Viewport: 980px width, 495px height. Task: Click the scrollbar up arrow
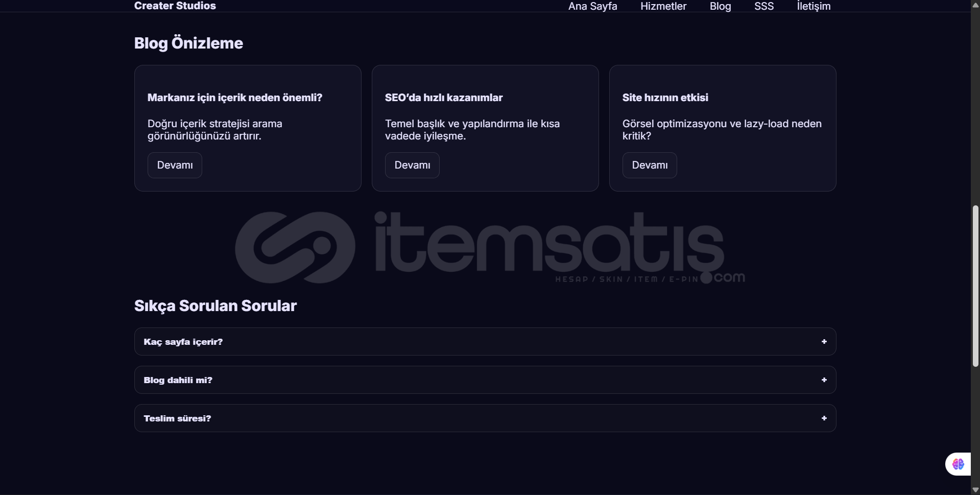point(975,5)
